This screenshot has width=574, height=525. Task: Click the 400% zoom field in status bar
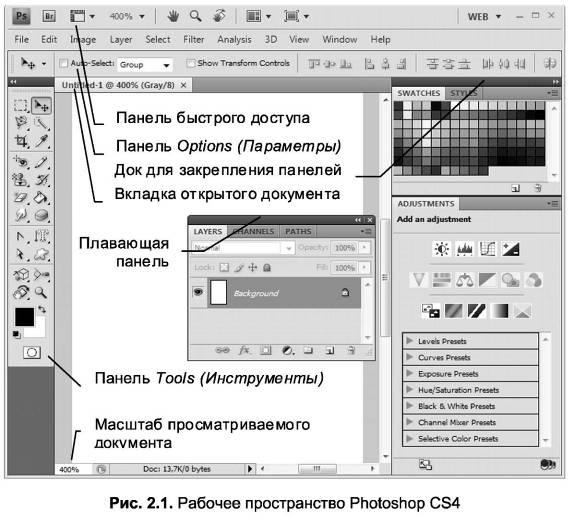[x=74, y=469]
